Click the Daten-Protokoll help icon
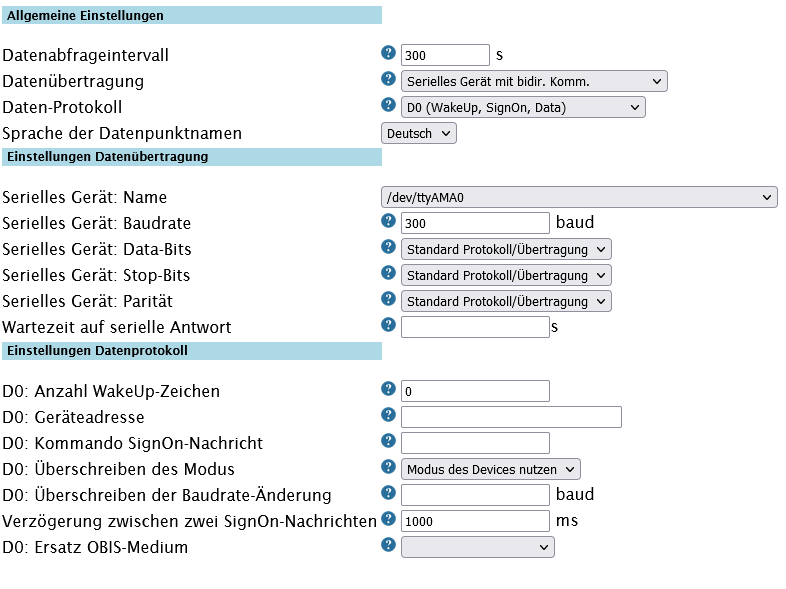Image resolution: width=786 pixels, height=589 pixels. [388, 105]
